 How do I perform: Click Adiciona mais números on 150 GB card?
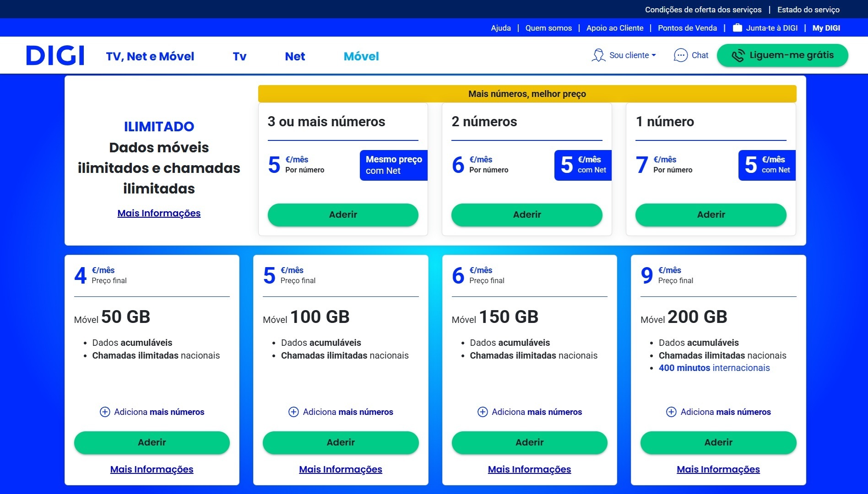[x=537, y=412]
